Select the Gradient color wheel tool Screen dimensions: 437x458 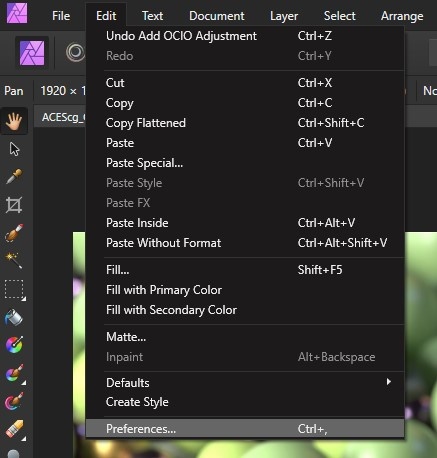click(14, 345)
